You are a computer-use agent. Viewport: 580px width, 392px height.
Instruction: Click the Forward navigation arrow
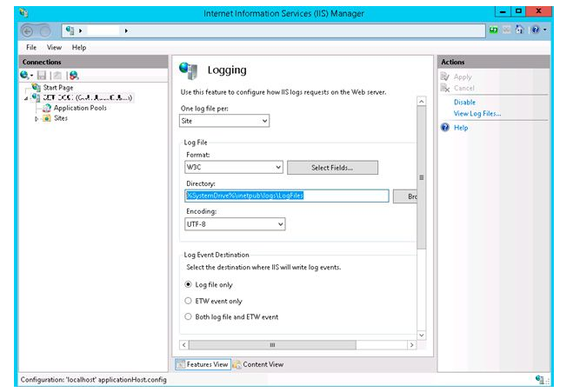(44, 31)
